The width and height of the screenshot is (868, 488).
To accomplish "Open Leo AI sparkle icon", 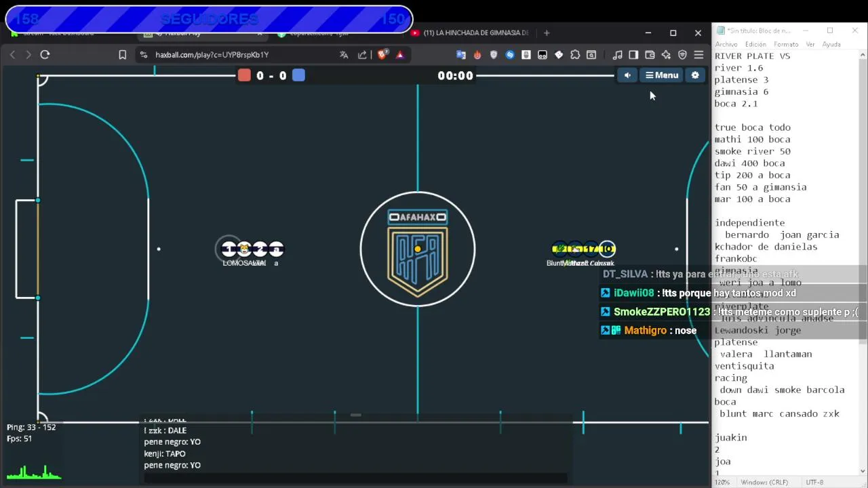I will tap(666, 55).
